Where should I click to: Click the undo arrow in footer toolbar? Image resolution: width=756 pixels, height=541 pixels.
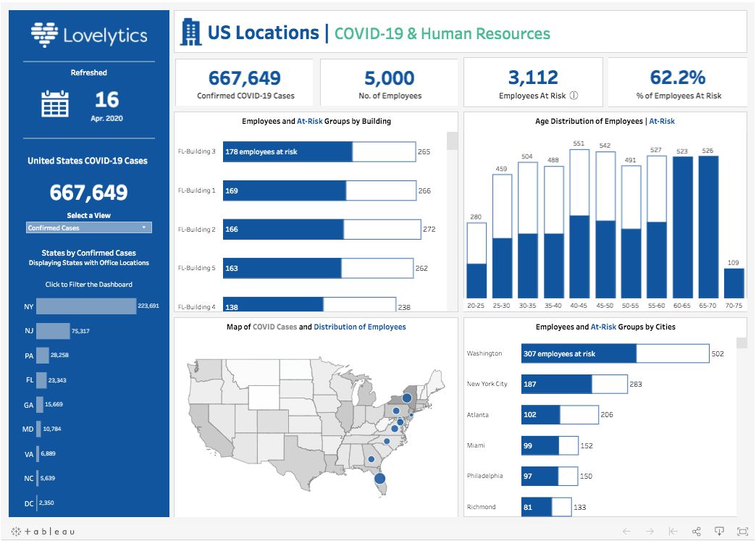pos(626,532)
